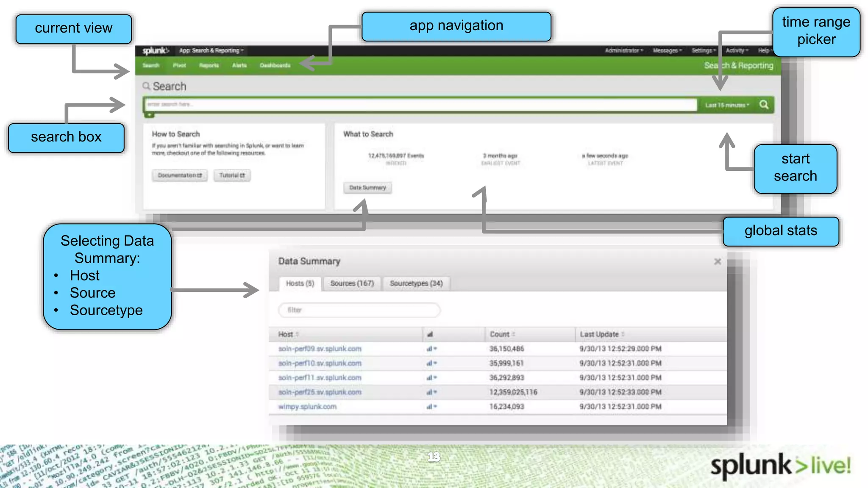
Task: Select the Sources (167) tab
Action: tap(352, 283)
